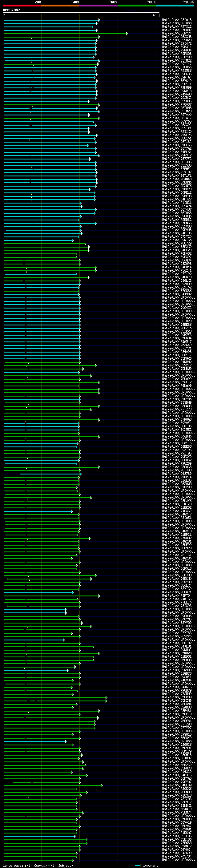Image resolution: width=197 pixels, height=868 pixels.
Task: Select hit label UniRef100_C6T417
Action: click(x=177, y=118)
